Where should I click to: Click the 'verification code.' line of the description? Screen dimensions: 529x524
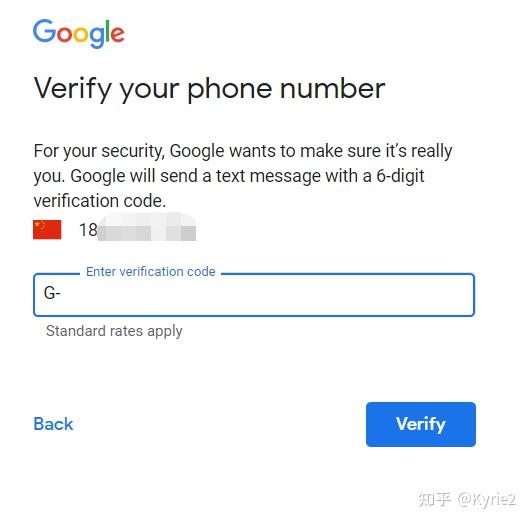point(100,201)
